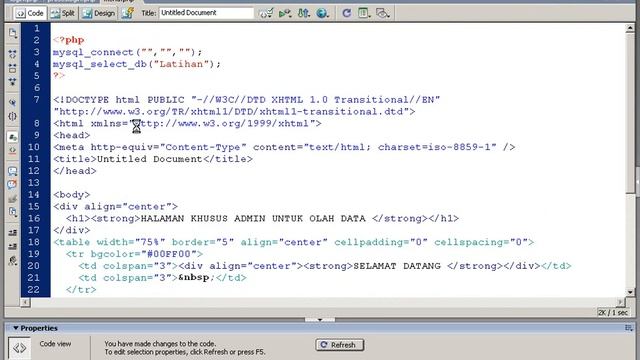Open the Preview in Browser globe menu
Screen dimensions: 640x360
click(322, 13)
